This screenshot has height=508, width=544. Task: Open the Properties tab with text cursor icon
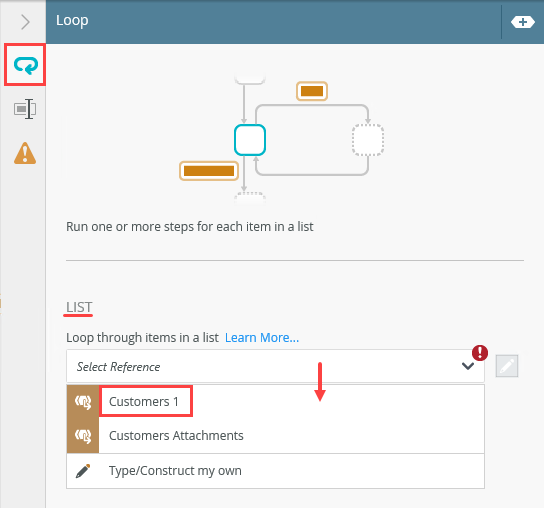(25, 109)
